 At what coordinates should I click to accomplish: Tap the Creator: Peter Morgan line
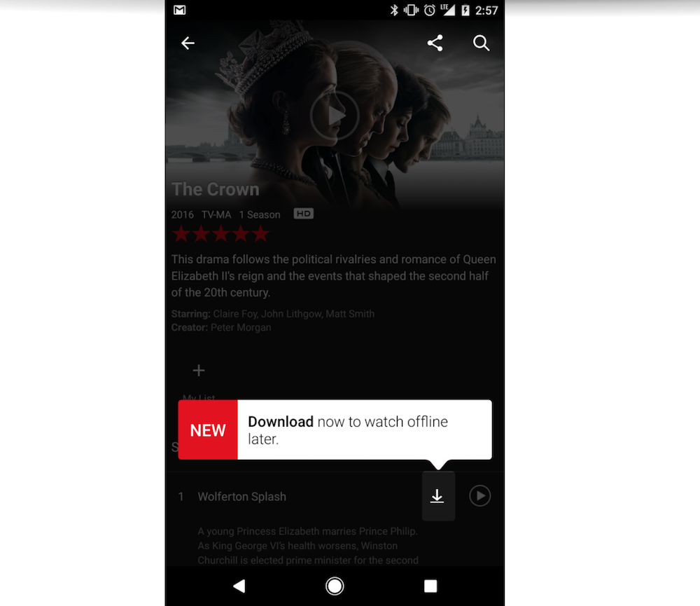(x=221, y=327)
